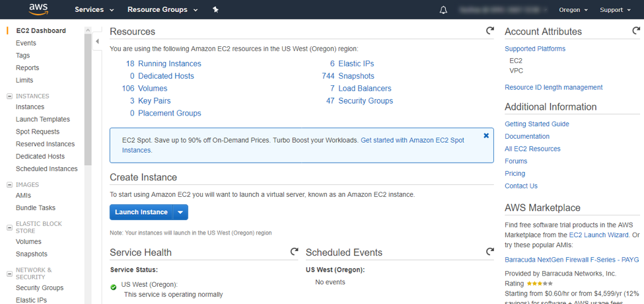Open Reports in the sidebar
The image size is (644, 304).
28,67
